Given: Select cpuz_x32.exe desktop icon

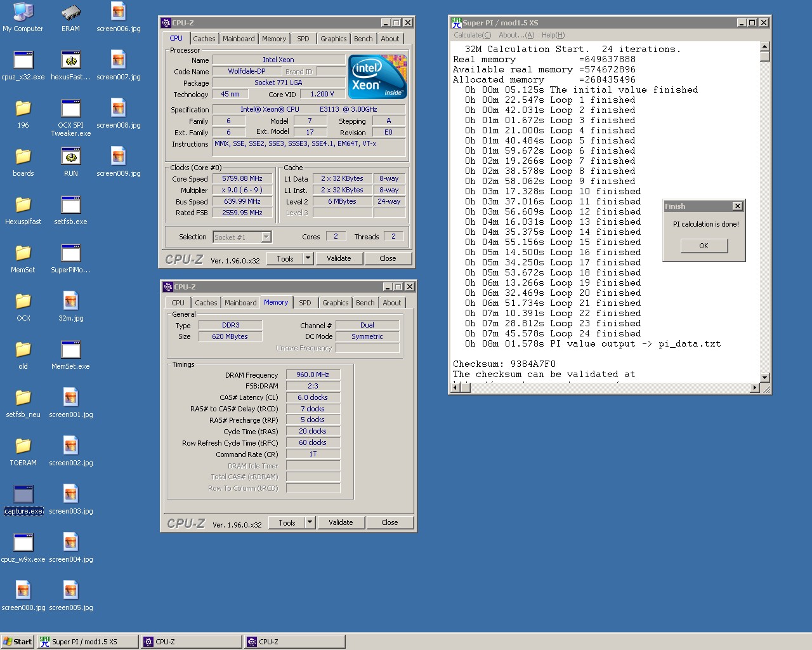Looking at the screenshot, I should 23,65.
